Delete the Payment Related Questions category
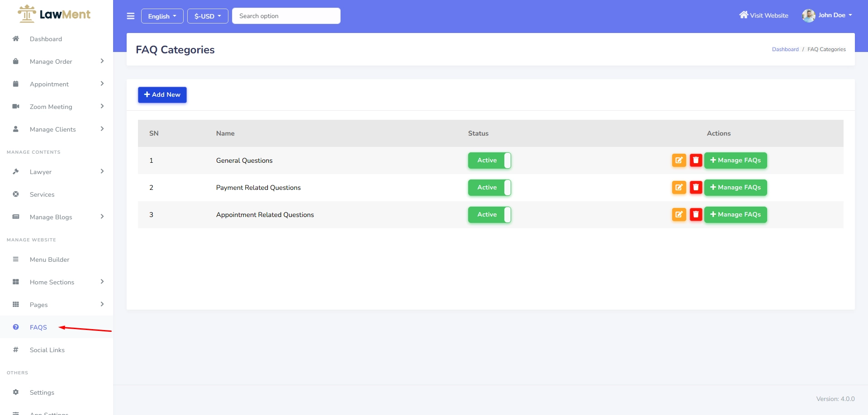Image resolution: width=868 pixels, height=415 pixels. (x=696, y=188)
